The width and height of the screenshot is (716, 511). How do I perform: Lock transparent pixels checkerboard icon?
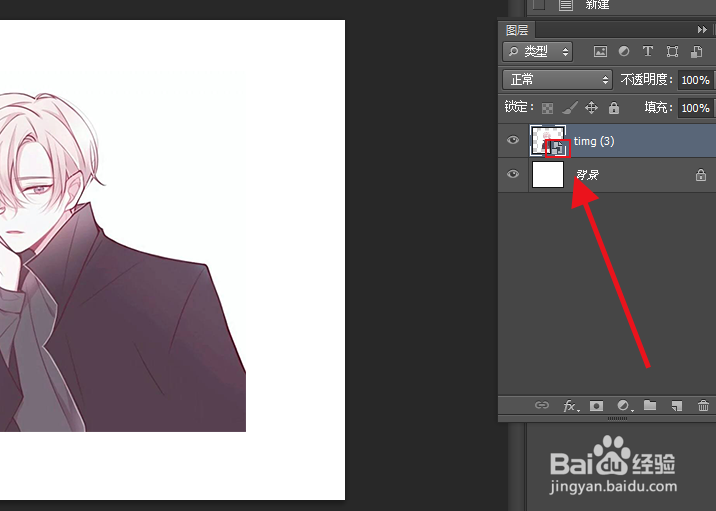click(x=547, y=108)
